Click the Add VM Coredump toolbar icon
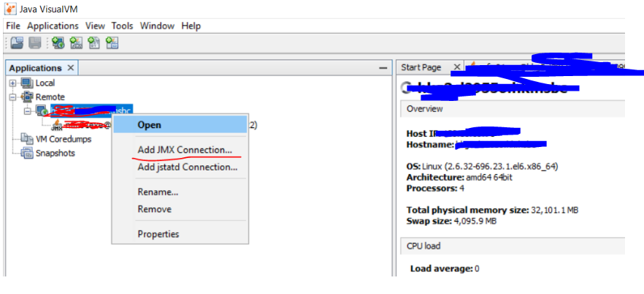This screenshot has width=644, height=294. click(x=94, y=42)
